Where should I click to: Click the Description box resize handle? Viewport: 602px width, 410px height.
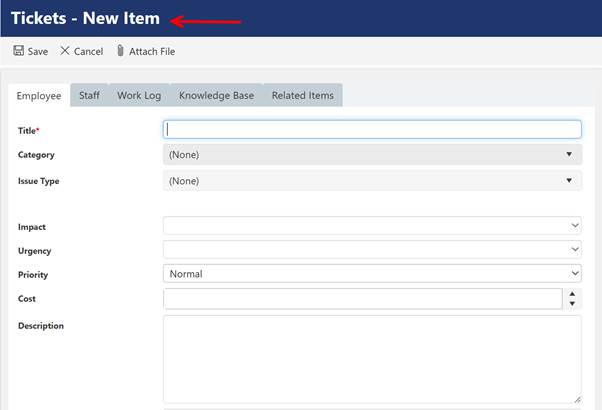pyautogui.click(x=576, y=398)
